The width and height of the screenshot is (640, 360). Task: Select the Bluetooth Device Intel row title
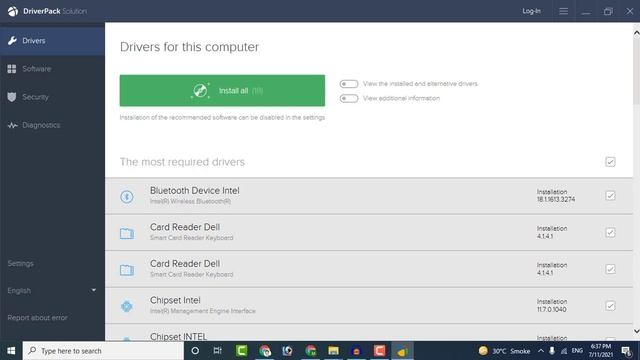tap(195, 191)
